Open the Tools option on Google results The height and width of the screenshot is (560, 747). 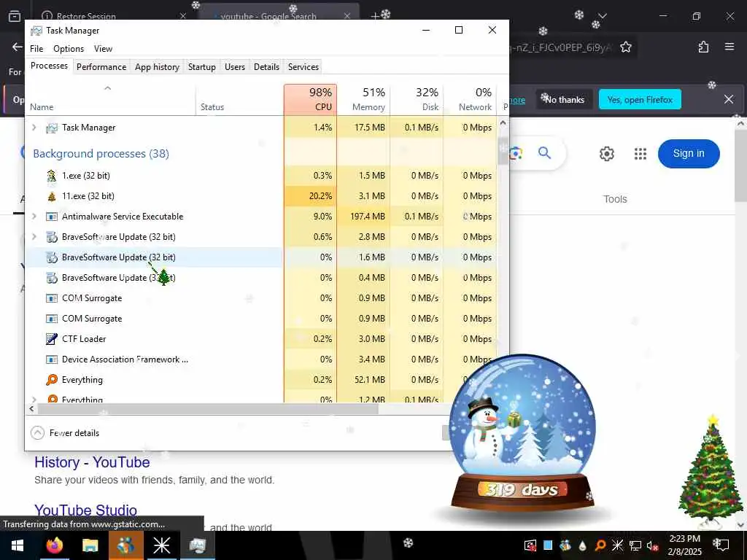coord(615,199)
